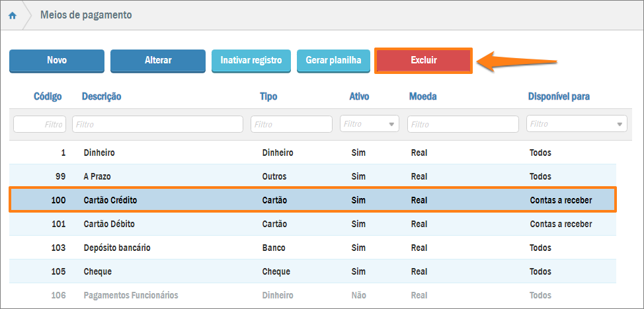Click the home icon in breadcrumb
The height and width of the screenshot is (309, 644).
point(12,15)
